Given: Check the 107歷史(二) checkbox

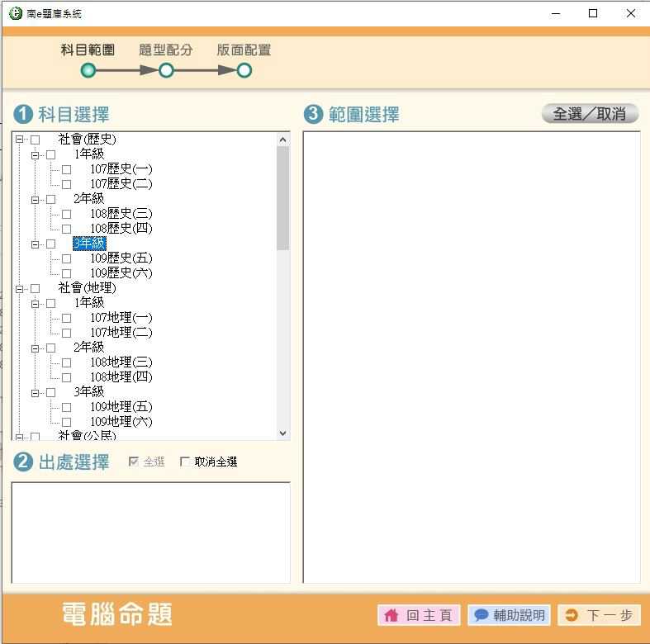Looking at the screenshot, I should pyautogui.click(x=66, y=184).
